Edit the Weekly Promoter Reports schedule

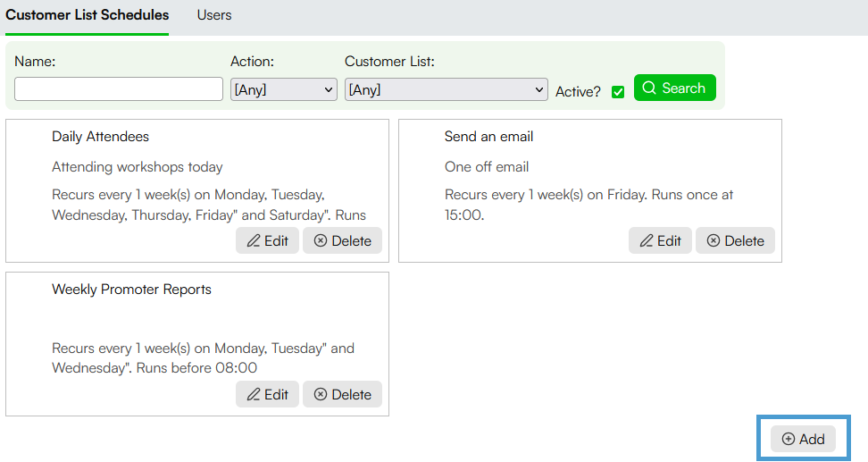[x=267, y=394]
